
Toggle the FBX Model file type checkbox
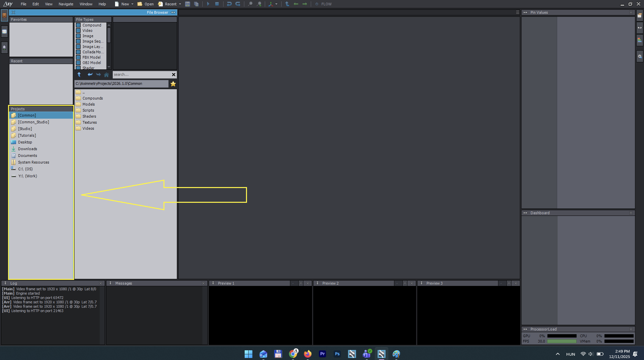click(78, 57)
